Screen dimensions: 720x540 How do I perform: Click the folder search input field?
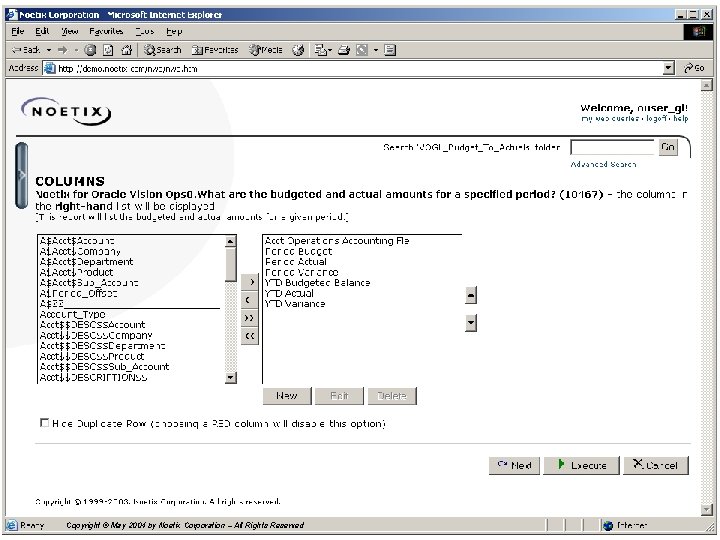coord(613,147)
